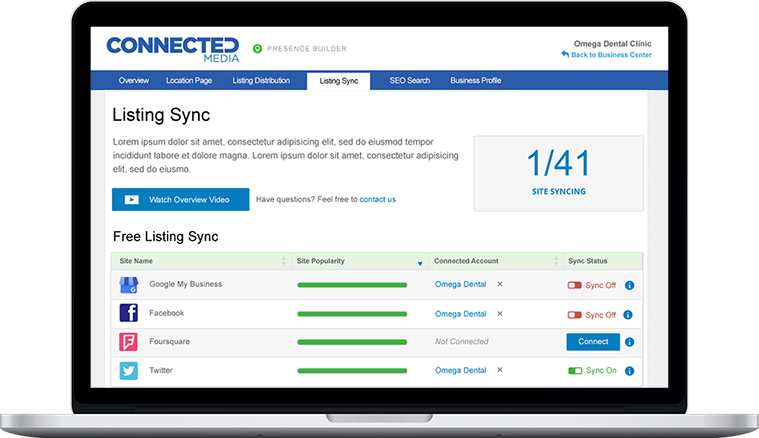This screenshot has width=759, height=438.
Task: Click the Foursquare logo icon
Action: coord(128,342)
